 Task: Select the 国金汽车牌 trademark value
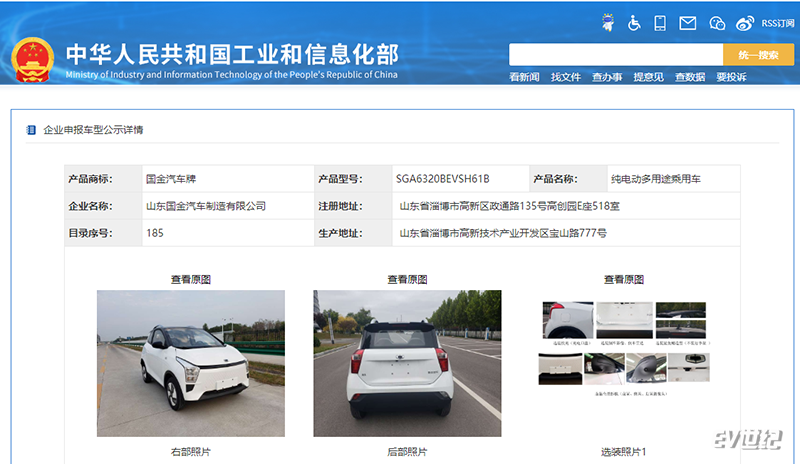click(x=171, y=179)
